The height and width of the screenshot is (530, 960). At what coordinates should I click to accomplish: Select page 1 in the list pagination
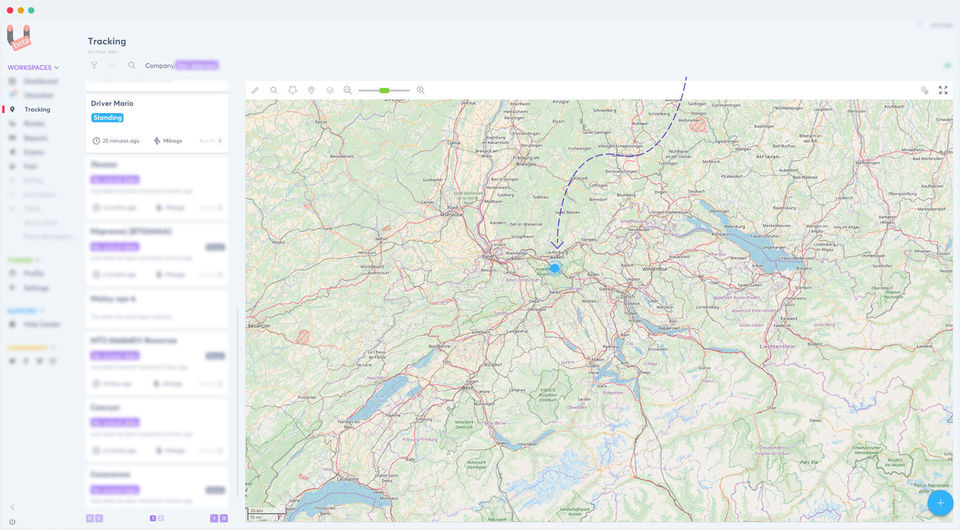152,518
